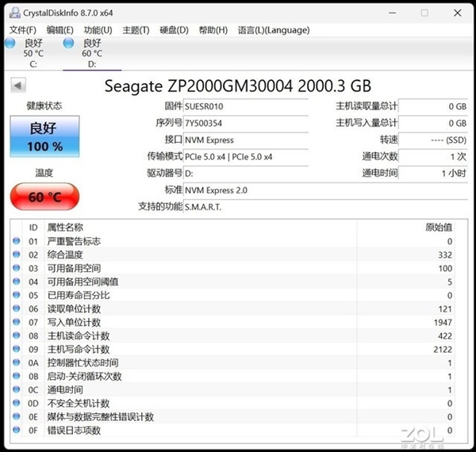Click the 良好 100 % health status button

44,136
